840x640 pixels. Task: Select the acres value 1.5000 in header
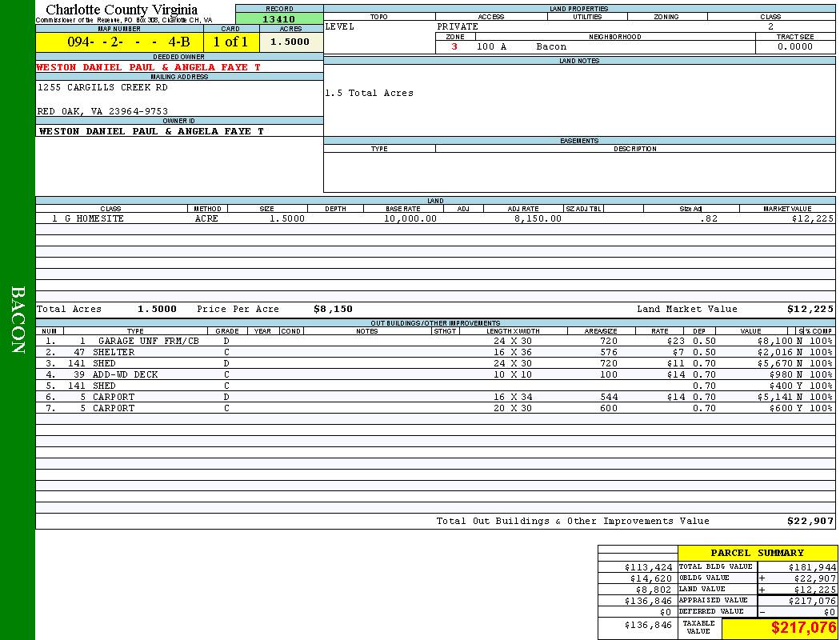pyautogui.click(x=290, y=42)
